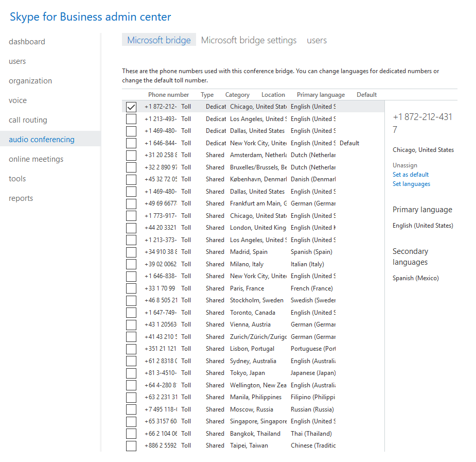
Task: Uncheck the +1 872-212 Chicago dedicated row
Action: pyautogui.click(x=131, y=107)
